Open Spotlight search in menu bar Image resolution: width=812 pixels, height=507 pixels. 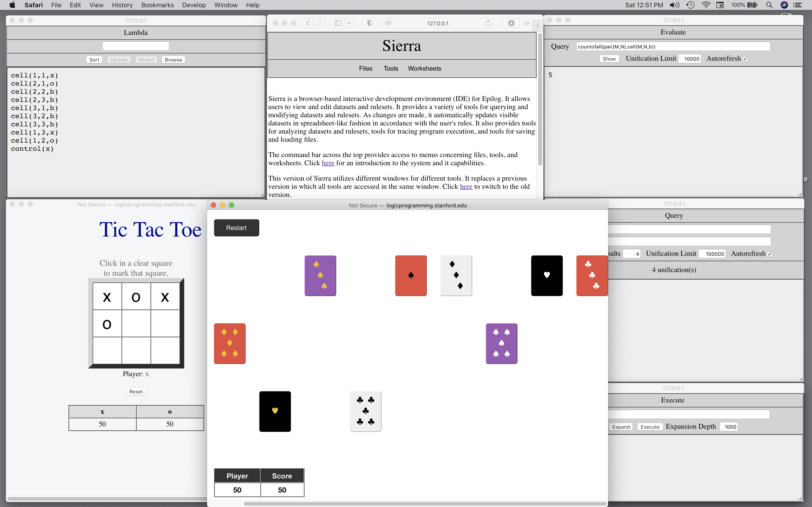769,5
